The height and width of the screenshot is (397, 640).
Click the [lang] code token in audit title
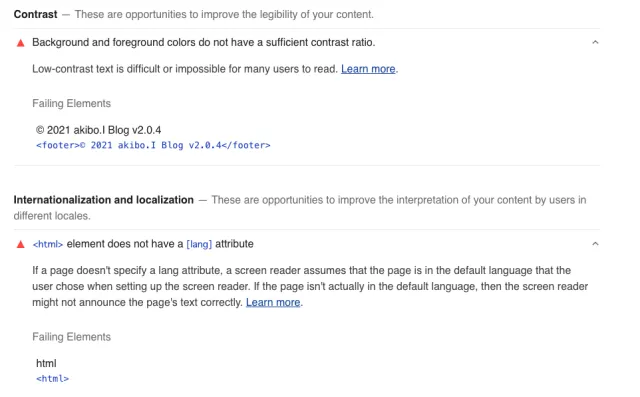[x=199, y=244]
